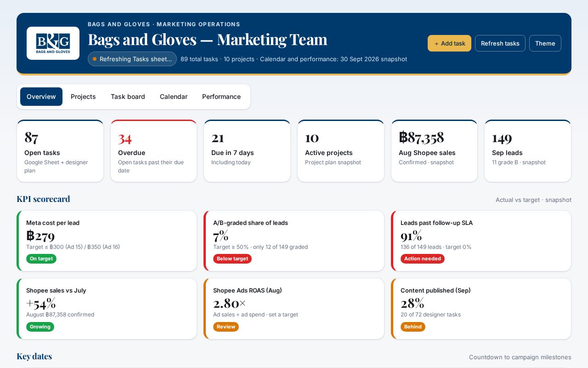Open the 10 Active projects card
Image resolution: width=588 pixels, height=368 pixels.
tap(341, 151)
